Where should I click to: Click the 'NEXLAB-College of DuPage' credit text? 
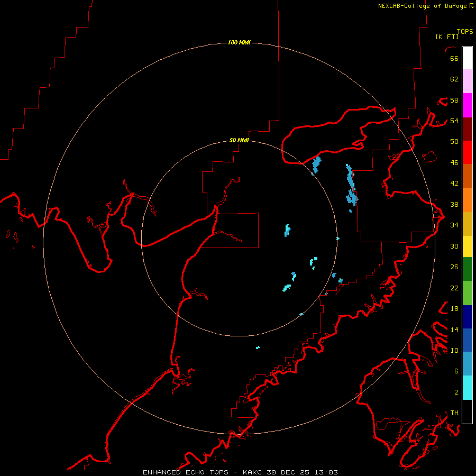click(422, 6)
